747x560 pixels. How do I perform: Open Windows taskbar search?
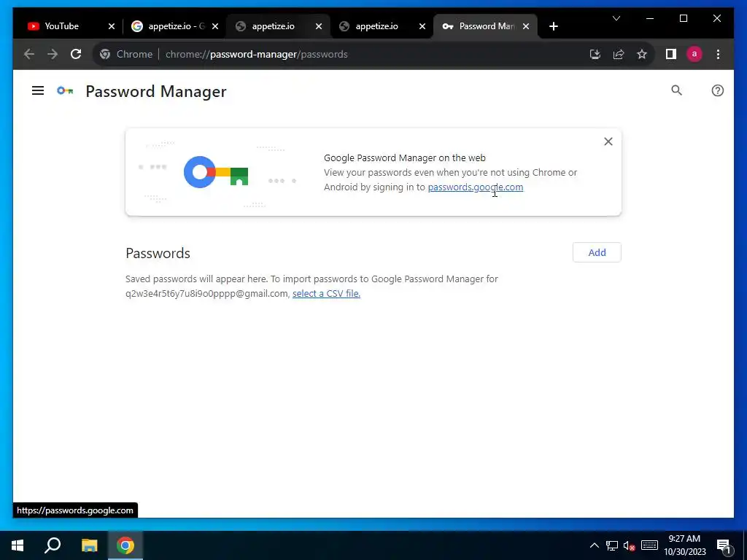(53, 545)
